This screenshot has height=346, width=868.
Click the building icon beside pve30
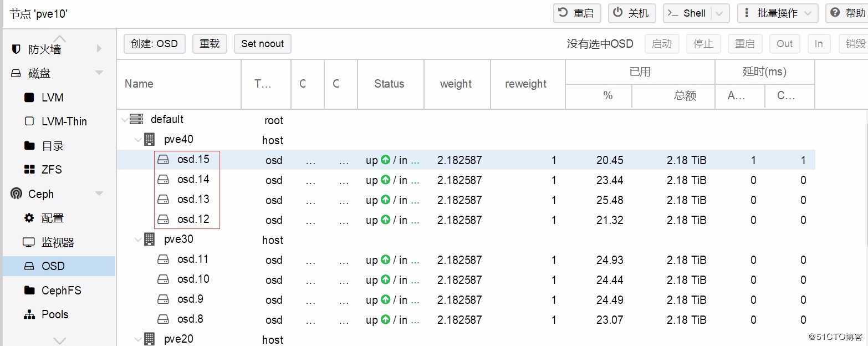point(150,239)
